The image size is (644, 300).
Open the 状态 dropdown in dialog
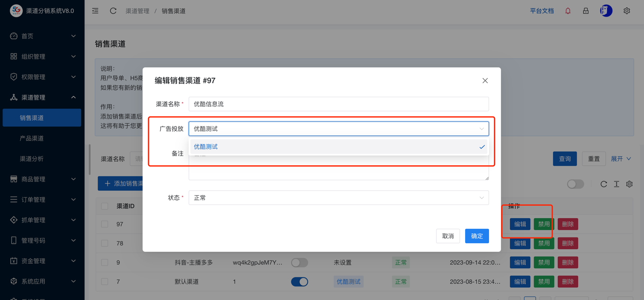[x=338, y=198]
